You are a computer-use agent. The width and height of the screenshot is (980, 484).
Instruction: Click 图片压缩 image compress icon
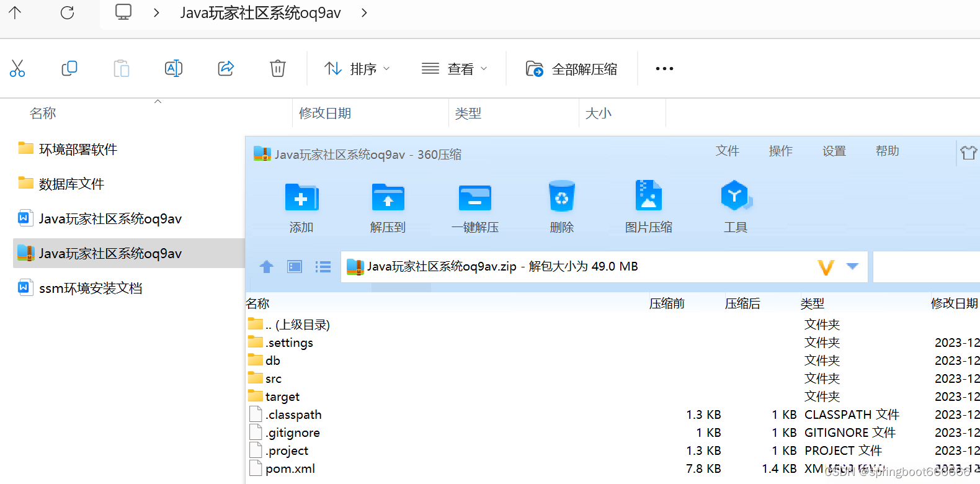649,207
